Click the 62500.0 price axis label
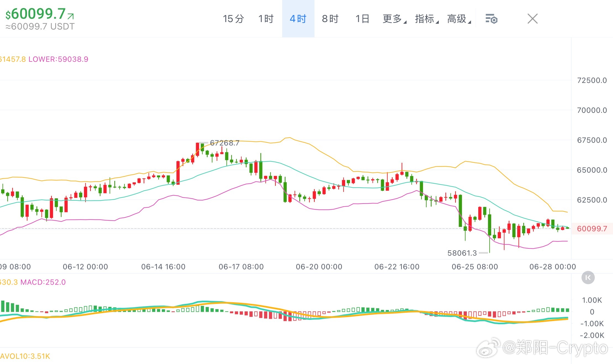The height and width of the screenshot is (364, 613). [x=592, y=200]
